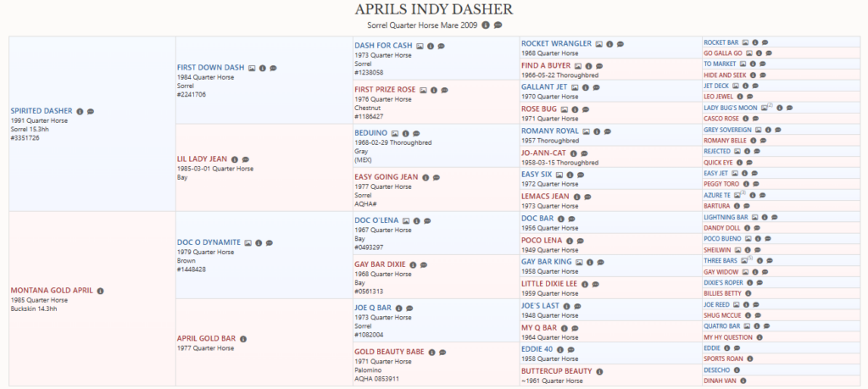Open Poco Bueno ancestor link
The width and height of the screenshot is (868, 389).
click(x=722, y=239)
